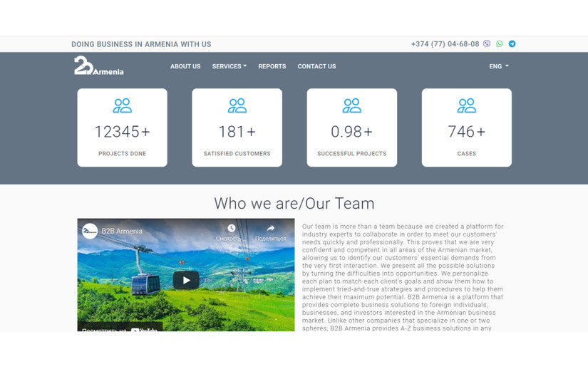
Task: Open the About Us menu item
Action: pyautogui.click(x=185, y=66)
